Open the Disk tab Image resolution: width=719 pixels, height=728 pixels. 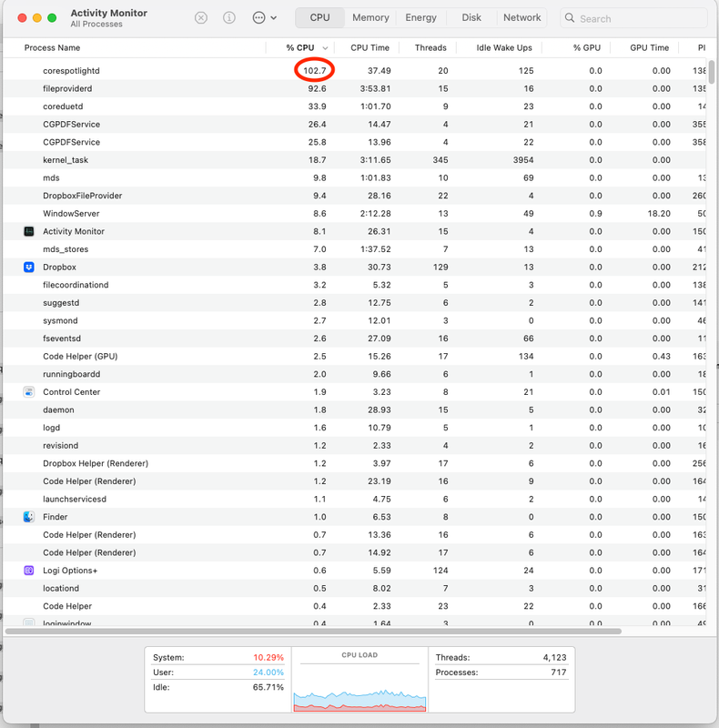(471, 17)
